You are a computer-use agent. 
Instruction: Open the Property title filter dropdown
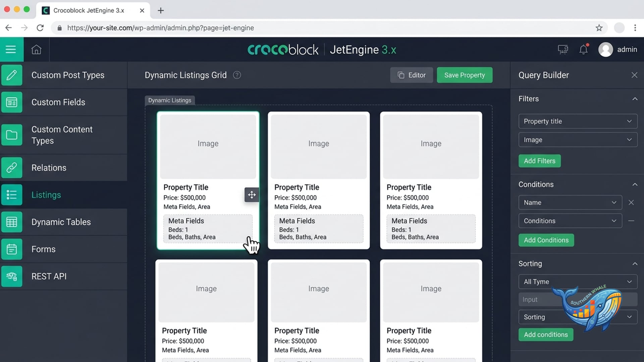pyautogui.click(x=578, y=121)
